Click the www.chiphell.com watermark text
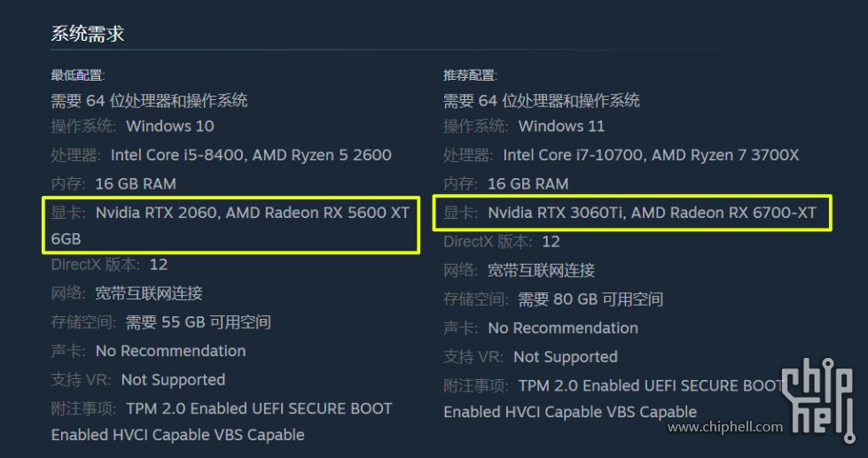 click(725, 427)
